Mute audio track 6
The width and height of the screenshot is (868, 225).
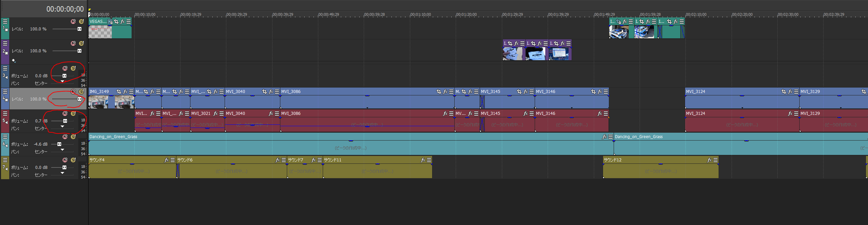tap(65, 137)
